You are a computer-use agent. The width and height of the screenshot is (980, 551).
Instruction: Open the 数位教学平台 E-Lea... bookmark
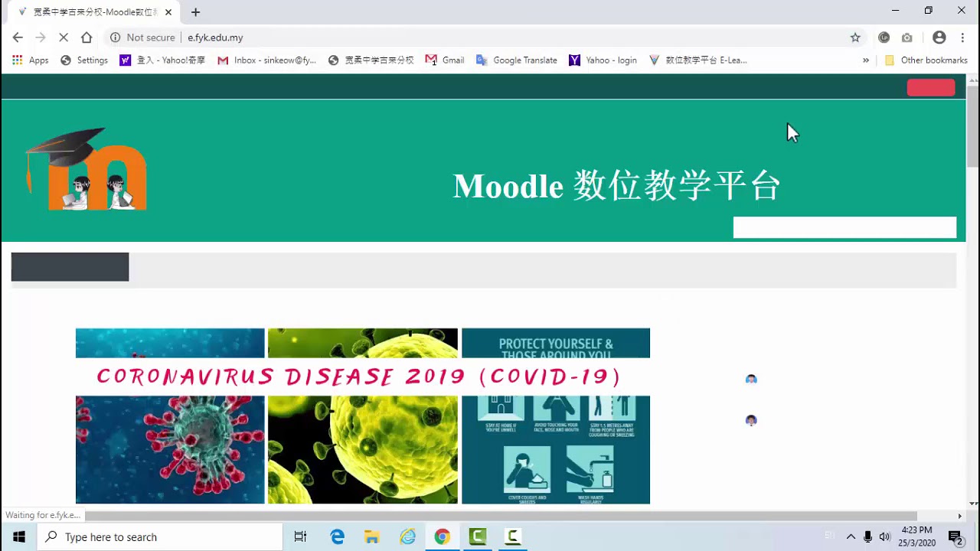[697, 60]
